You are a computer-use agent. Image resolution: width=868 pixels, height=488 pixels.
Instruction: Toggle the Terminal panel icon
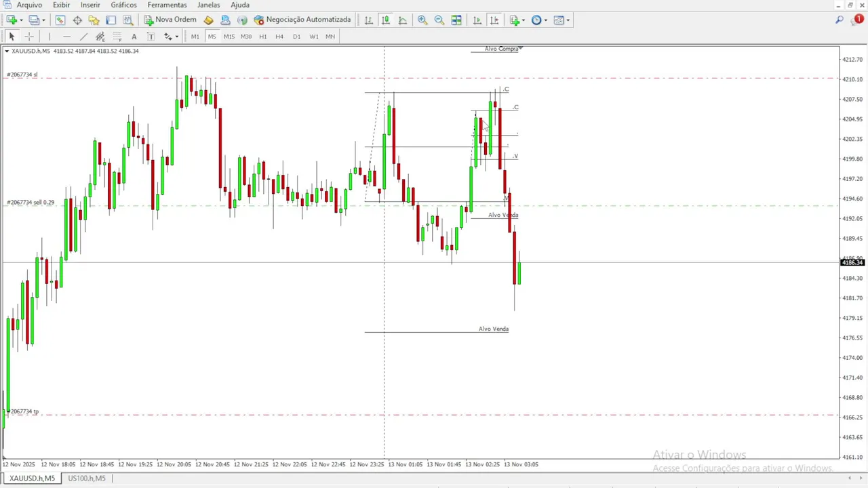point(111,20)
